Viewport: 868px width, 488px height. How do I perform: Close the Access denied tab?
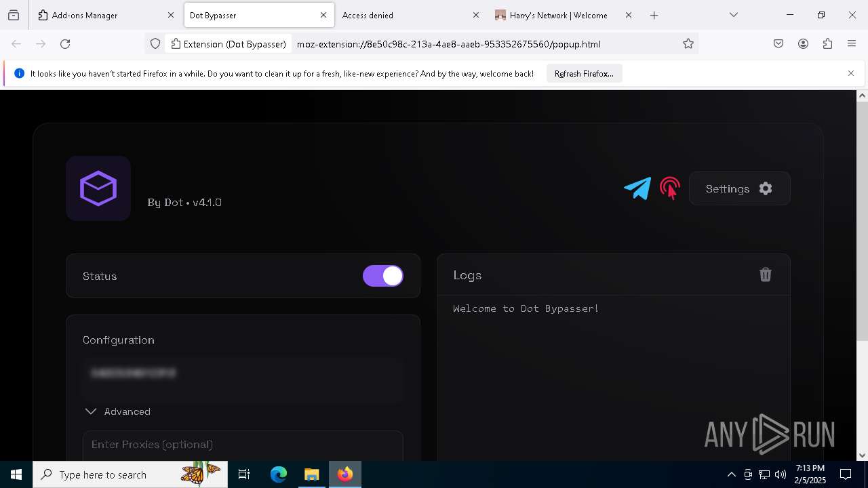(476, 15)
